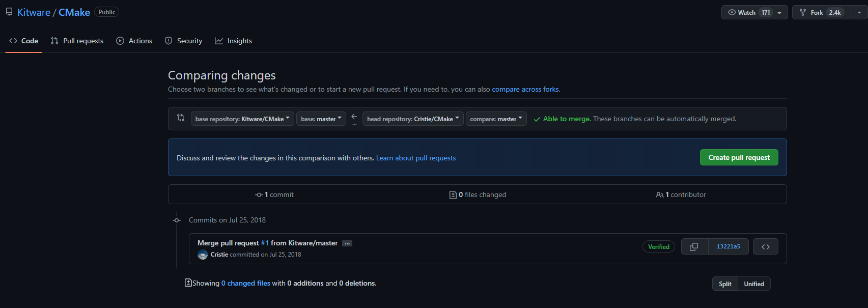Viewport: 868px width, 308px height.
Task: Click the Public visibility label
Action: click(x=107, y=12)
